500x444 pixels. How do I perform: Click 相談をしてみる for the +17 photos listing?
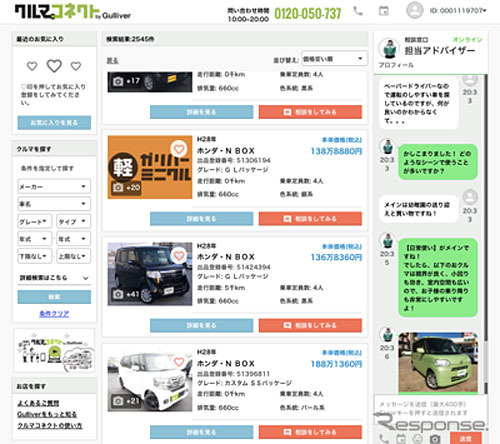point(310,112)
